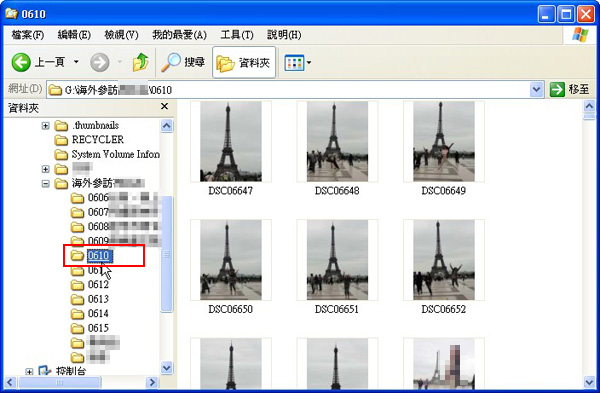Select thumbnail DSC06651
Image resolution: width=600 pixels, height=393 pixels.
coord(337,259)
